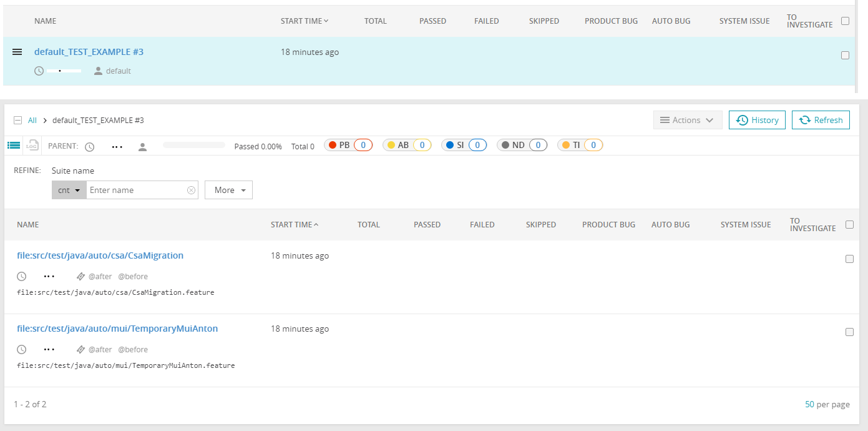
Task: Click ellipsis duration in TemporaryMuiAnton row
Action: point(49,349)
